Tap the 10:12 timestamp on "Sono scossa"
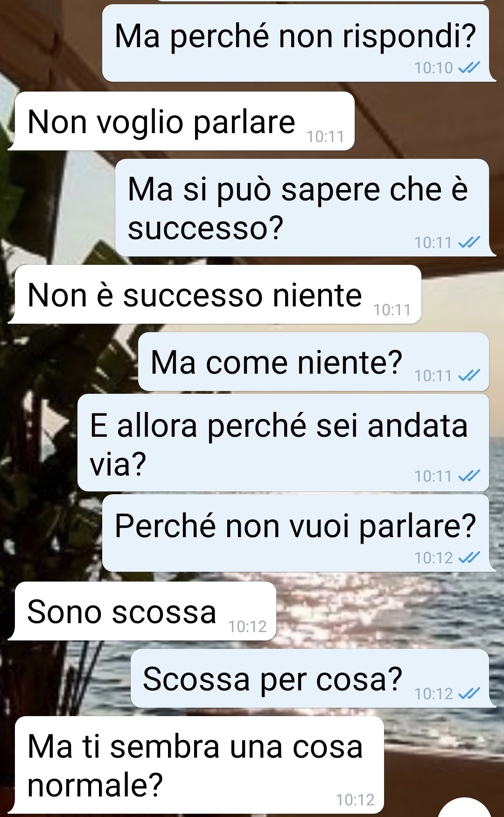 click(x=247, y=626)
